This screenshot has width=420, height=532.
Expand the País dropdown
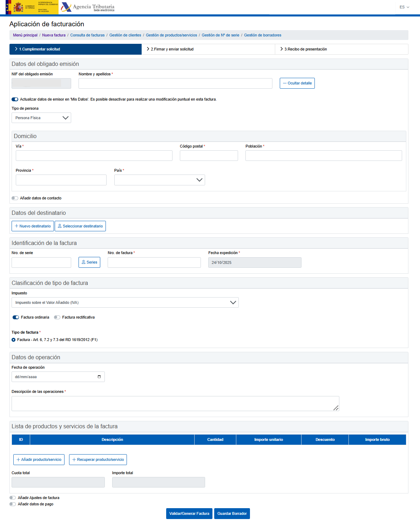point(160,180)
